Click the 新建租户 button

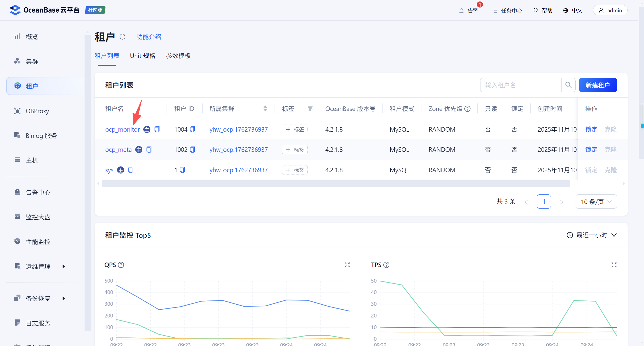coord(598,85)
